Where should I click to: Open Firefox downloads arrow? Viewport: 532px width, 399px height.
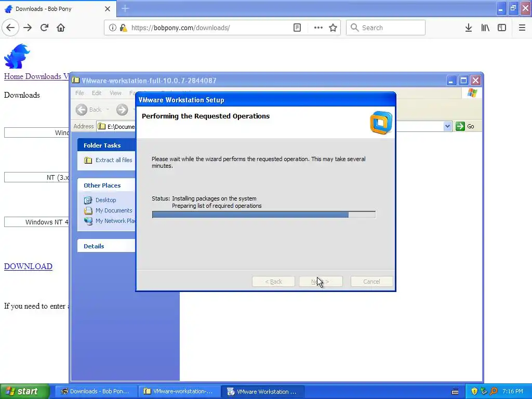click(469, 28)
